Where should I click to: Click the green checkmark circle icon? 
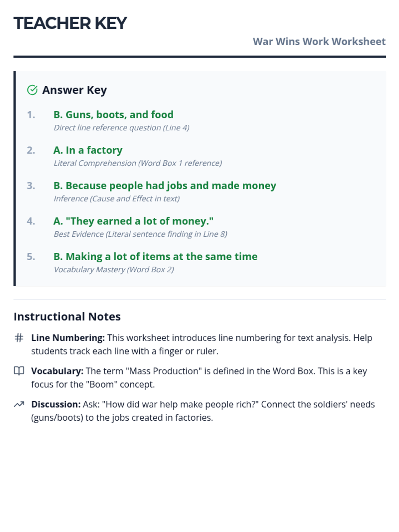click(32, 90)
